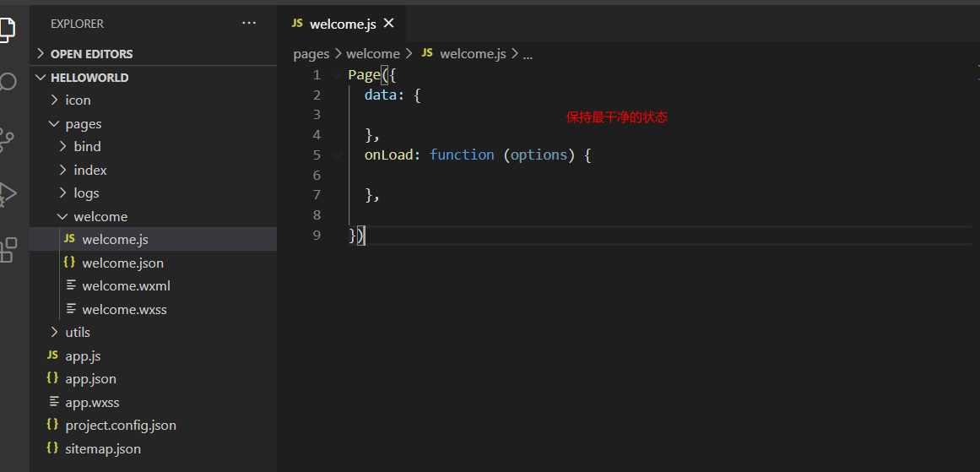Image resolution: width=980 pixels, height=472 pixels.
Task: Click the pages breadcrumb segment
Action: [x=311, y=54]
